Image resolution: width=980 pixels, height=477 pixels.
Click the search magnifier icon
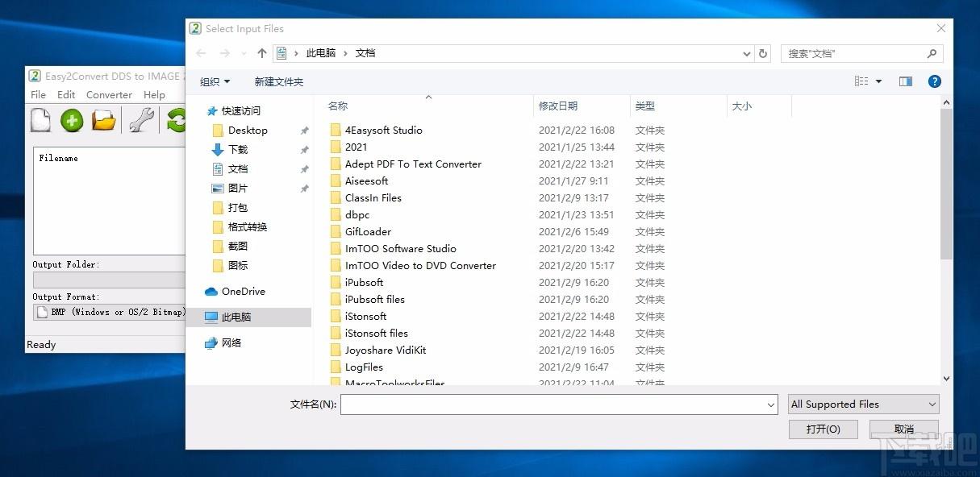(932, 53)
